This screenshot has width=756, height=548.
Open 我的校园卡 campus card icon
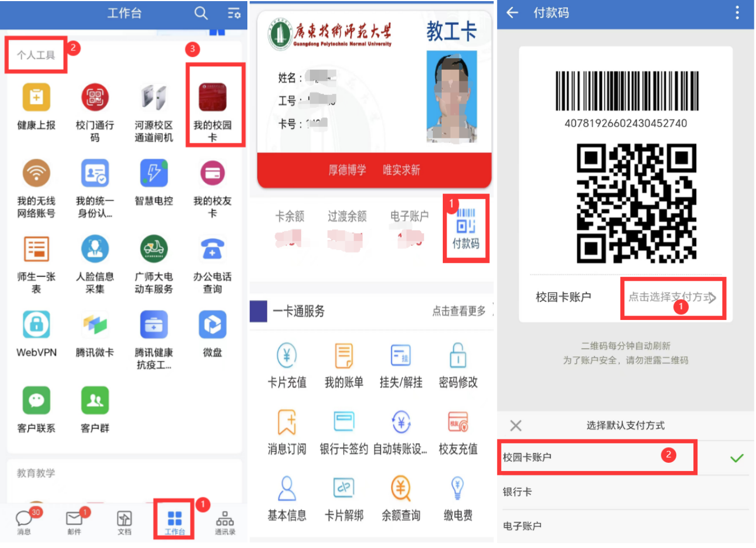pos(213,97)
